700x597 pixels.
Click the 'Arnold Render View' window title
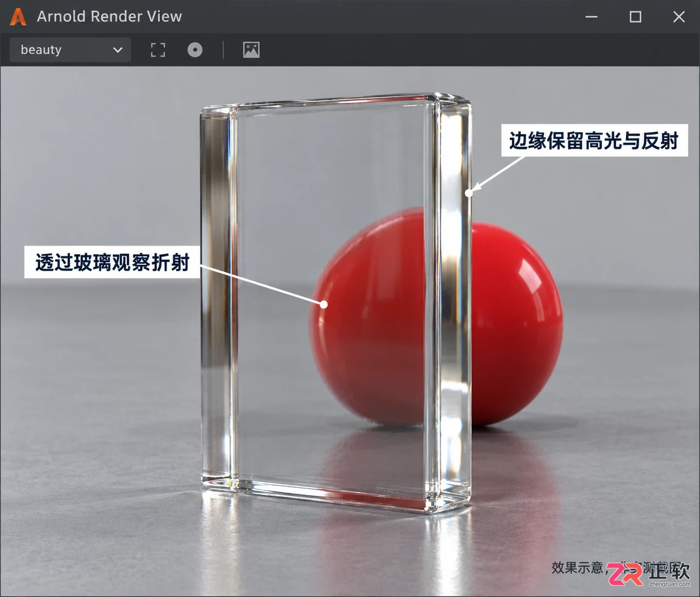[x=109, y=16]
